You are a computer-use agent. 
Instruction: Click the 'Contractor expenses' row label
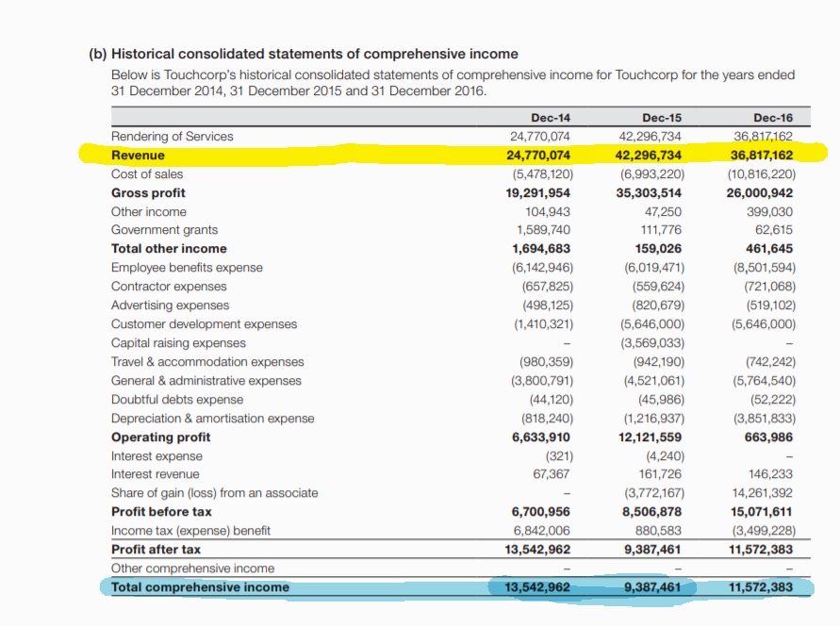click(x=169, y=287)
